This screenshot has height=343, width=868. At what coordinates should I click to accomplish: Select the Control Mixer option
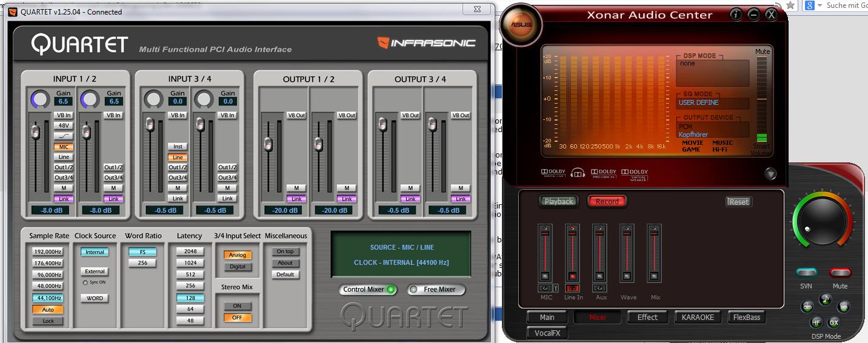point(367,290)
